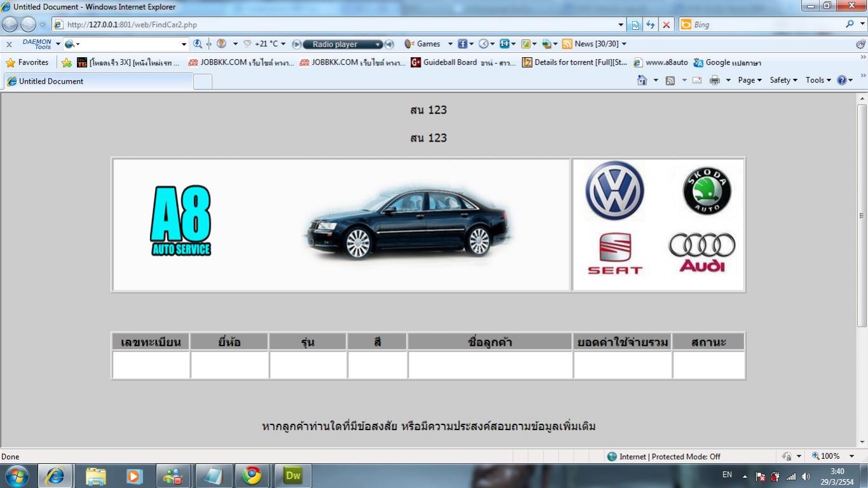Expand the DAEMON toolbar search box dropdown
The image size is (868, 488).
pyautogui.click(x=184, y=44)
